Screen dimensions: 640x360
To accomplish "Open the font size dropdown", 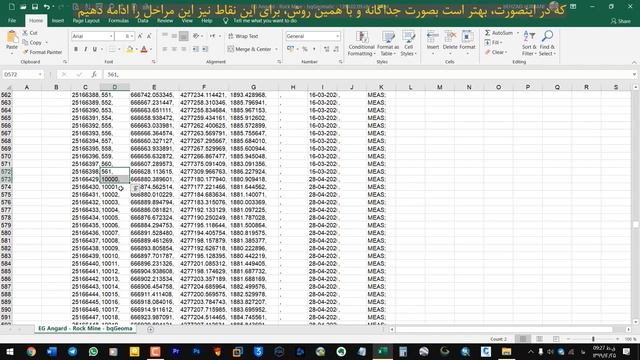I will [132, 36].
